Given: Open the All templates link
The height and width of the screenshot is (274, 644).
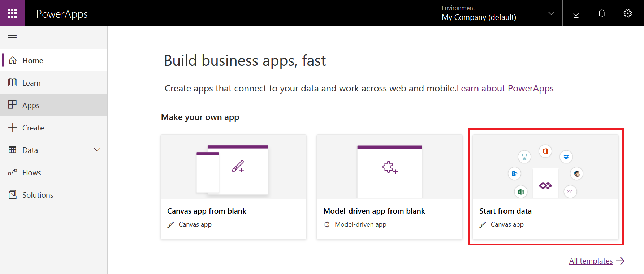Looking at the screenshot, I should [x=591, y=261].
